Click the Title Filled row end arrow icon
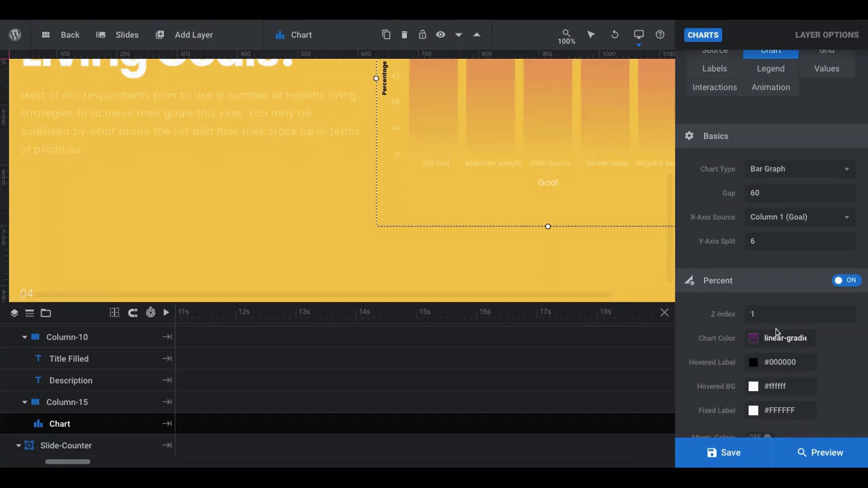This screenshot has width=868, height=488. pos(167,359)
